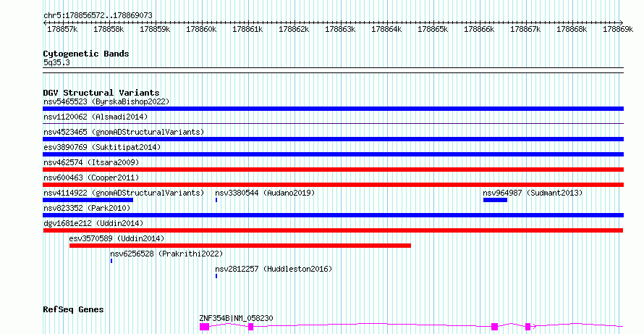This screenshot has width=644, height=334.
Task: Click the nsv4114922 (gnomADStructuralVariants) label
Action: (x=124, y=193)
